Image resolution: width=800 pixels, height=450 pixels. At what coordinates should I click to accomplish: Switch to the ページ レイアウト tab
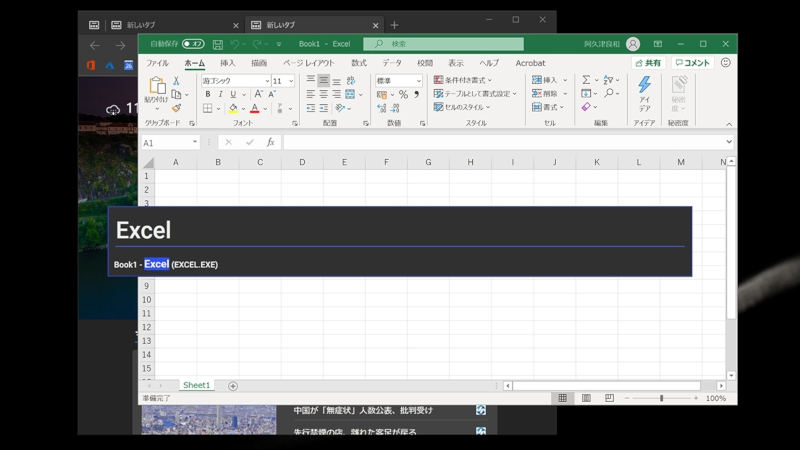pyautogui.click(x=309, y=63)
